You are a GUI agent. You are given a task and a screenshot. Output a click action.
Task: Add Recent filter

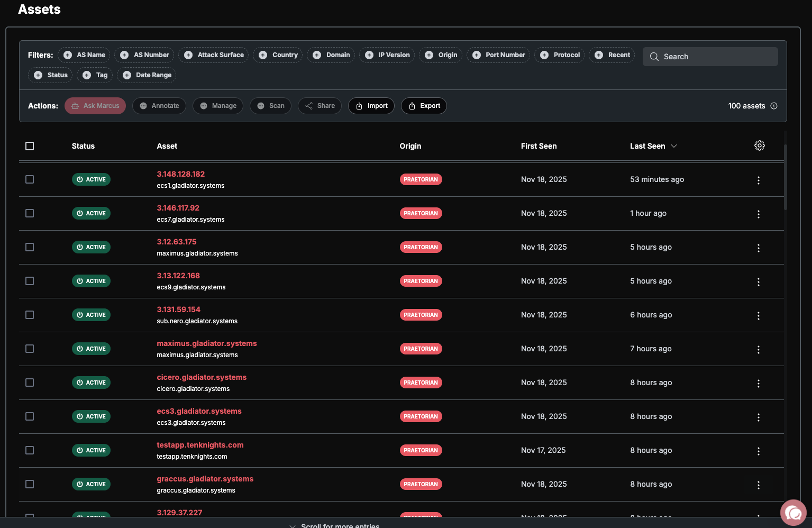point(612,55)
